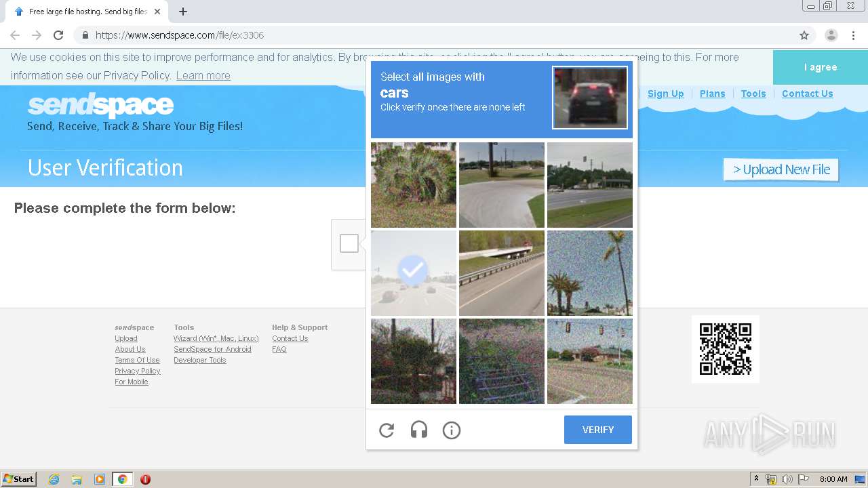Bookmark this page with star icon
The image size is (868, 488).
coord(804,35)
